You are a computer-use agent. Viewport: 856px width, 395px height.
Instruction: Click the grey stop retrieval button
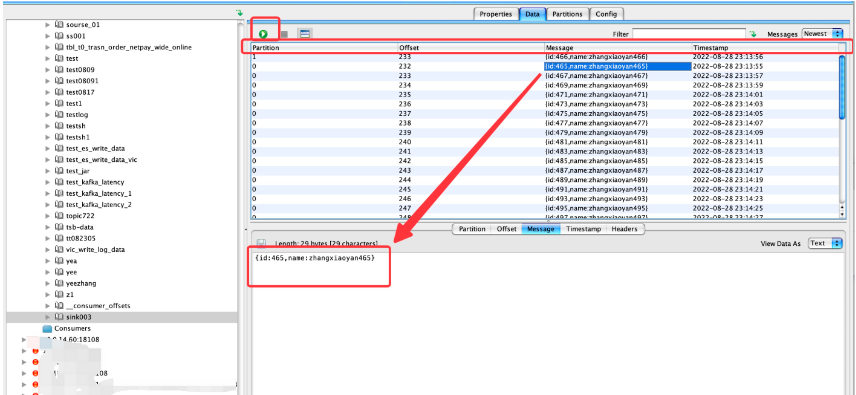284,34
